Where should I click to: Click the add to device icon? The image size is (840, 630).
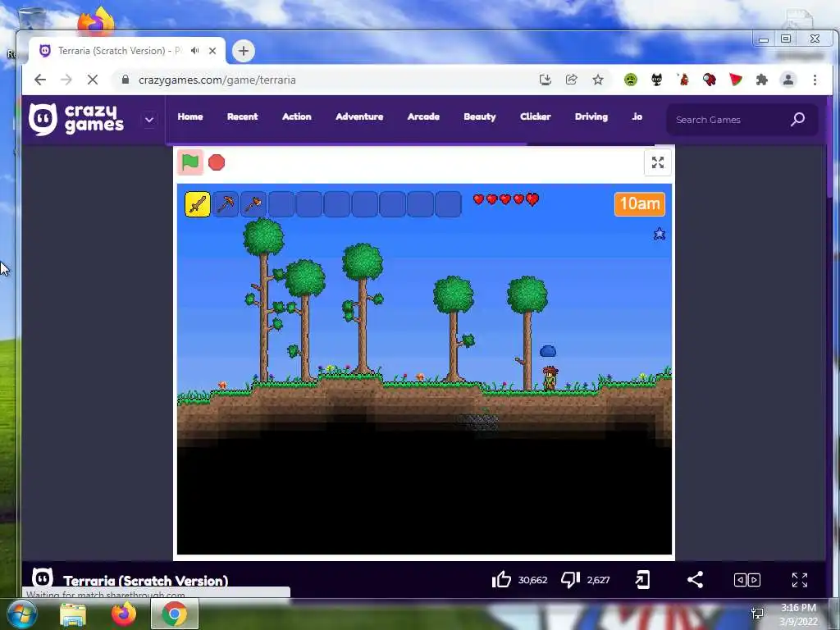click(642, 580)
